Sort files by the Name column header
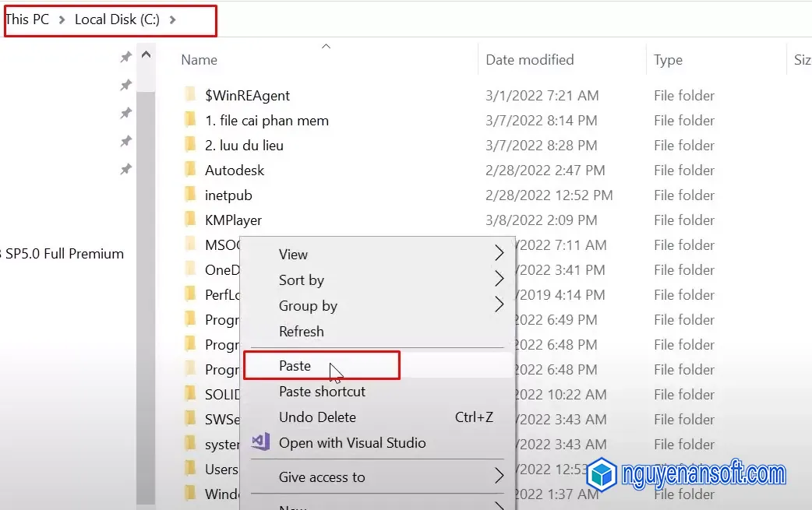The image size is (812, 510). pyautogui.click(x=199, y=60)
